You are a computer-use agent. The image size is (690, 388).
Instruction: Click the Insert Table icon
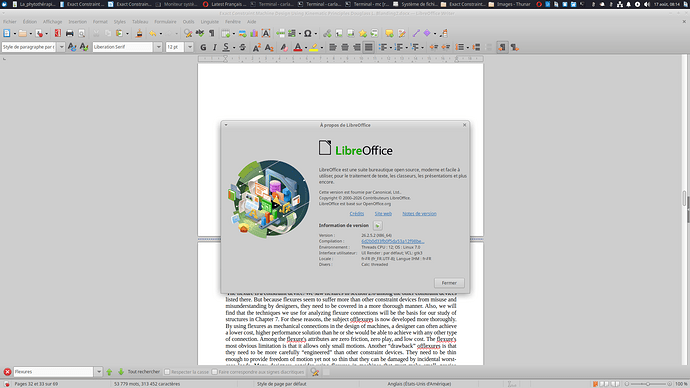pyautogui.click(x=226, y=33)
